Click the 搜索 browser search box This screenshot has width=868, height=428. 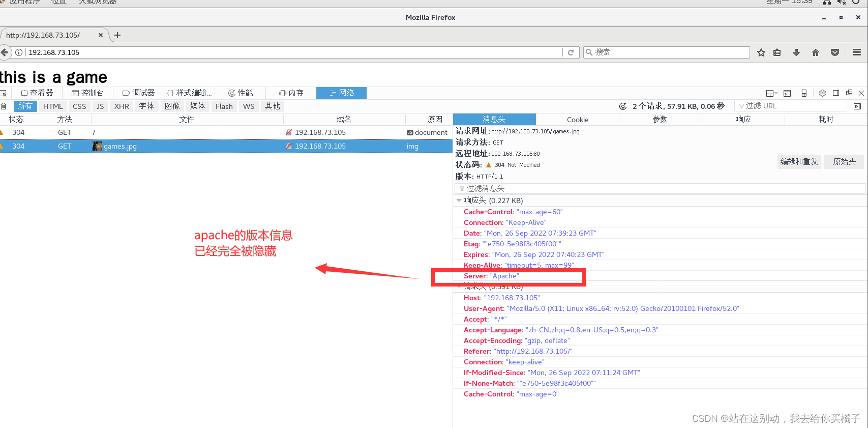(666, 52)
